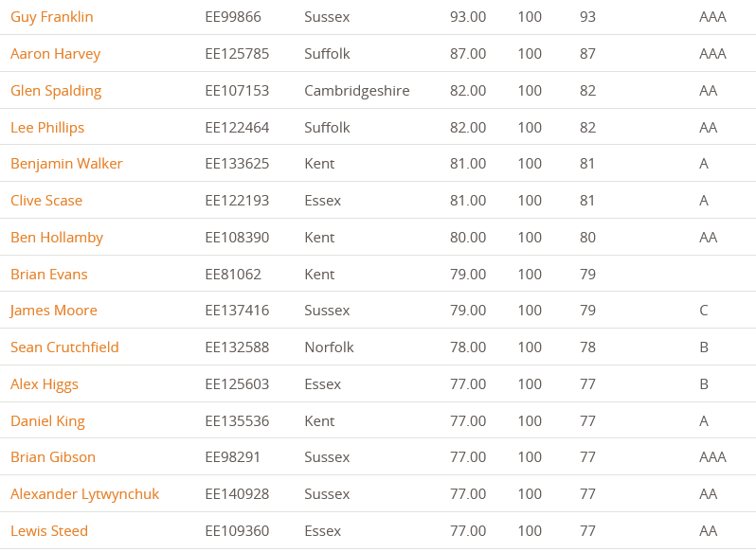View Brian Evans's profile
Image resolution: width=756 pixels, height=552 pixels.
(x=49, y=275)
